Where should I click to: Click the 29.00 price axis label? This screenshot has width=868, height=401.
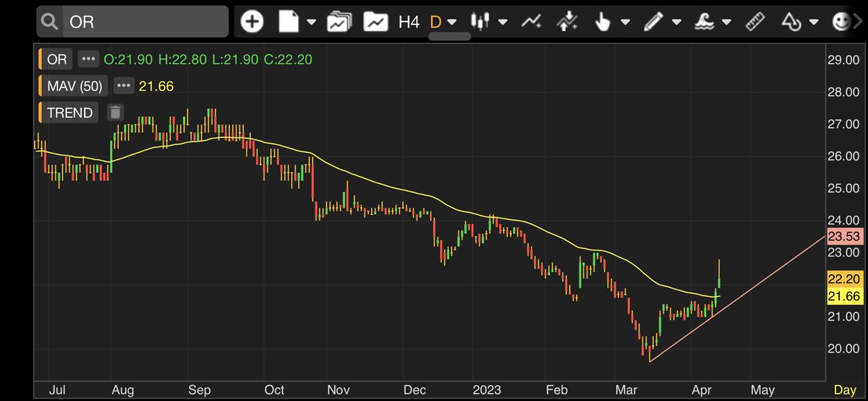[843, 60]
